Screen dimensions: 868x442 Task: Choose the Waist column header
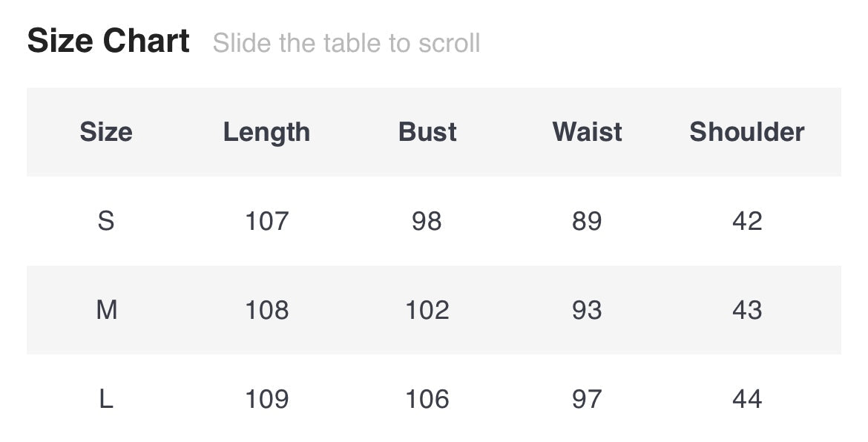[x=587, y=132]
